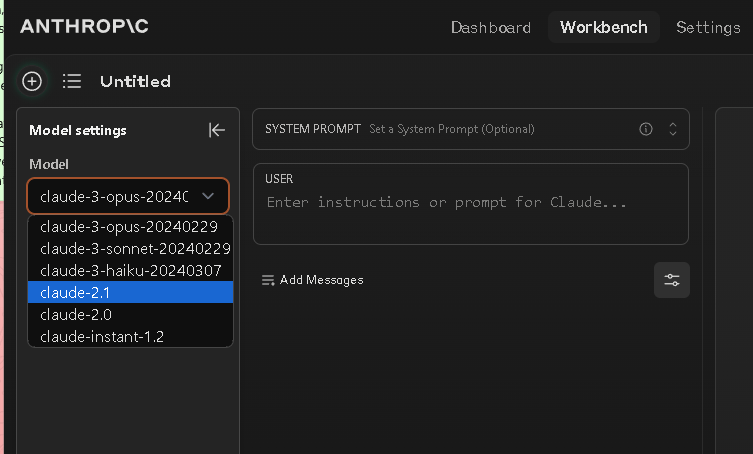Focus the user prompt input field

point(471,202)
